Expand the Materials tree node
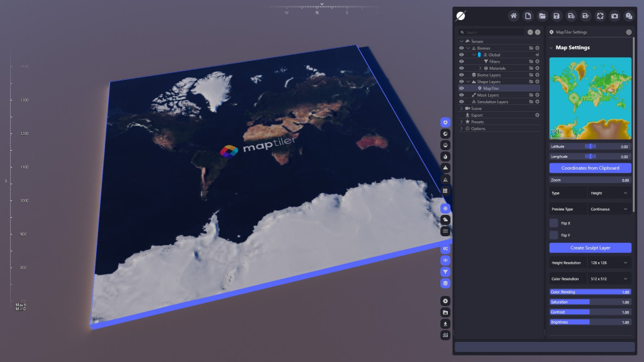The width and height of the screenshot is (644, 362). [x=480, y=68]
